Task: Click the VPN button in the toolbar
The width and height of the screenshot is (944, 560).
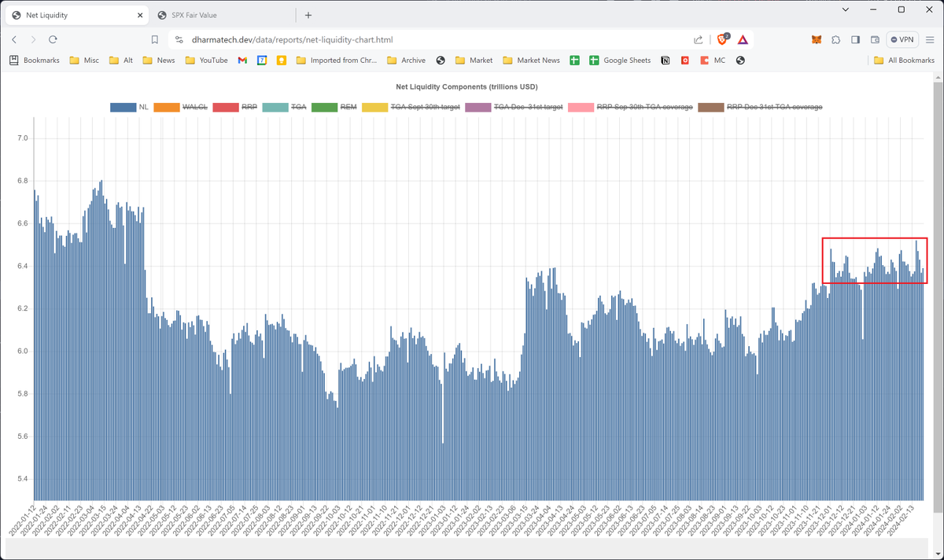Action: (902, 39)
